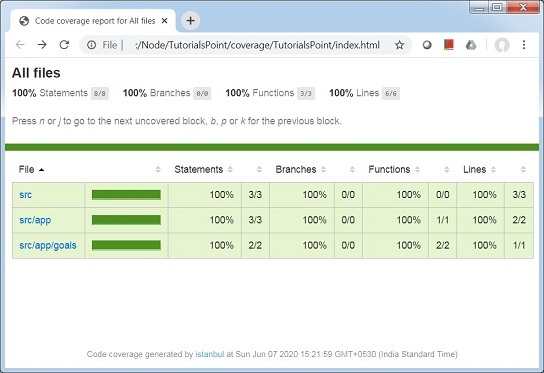Click src row Functions 0/0 cell
544x373 pixels.
coord(443,195)
